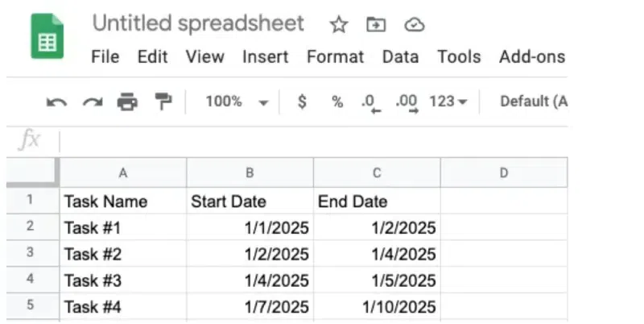Increase decimal places
This screenshot has height=324, width=644.
point(407,102)
